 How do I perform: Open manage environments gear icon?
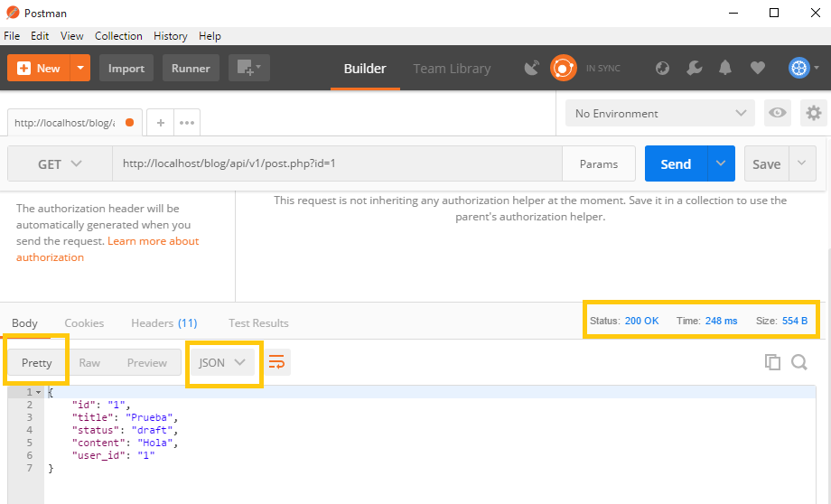point(814,112)
